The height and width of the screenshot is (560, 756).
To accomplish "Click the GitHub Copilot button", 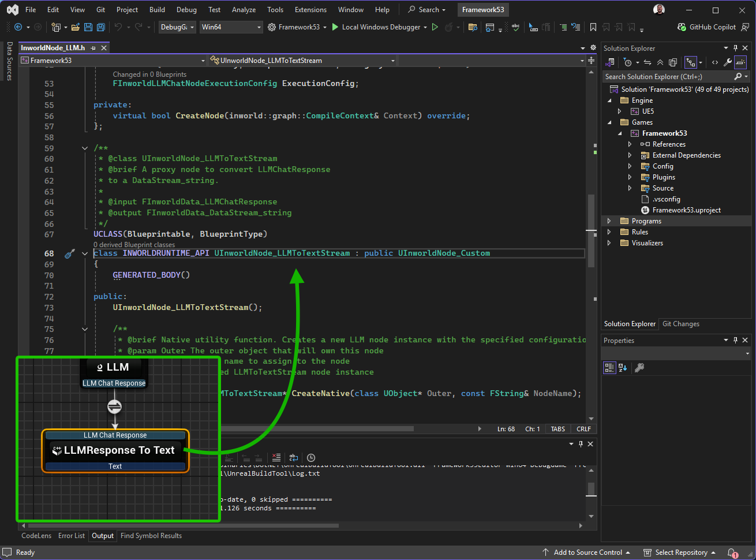I will click(x=706, y=27).
